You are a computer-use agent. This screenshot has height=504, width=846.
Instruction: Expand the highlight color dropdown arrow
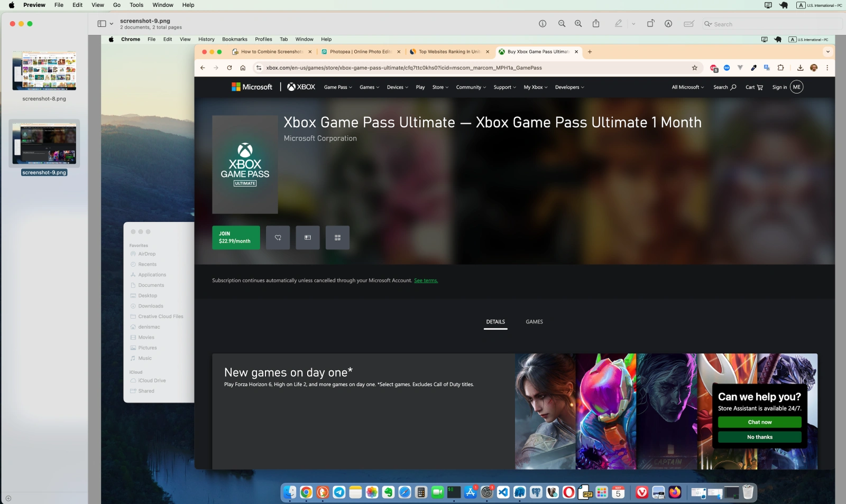(x=633, y=24)
